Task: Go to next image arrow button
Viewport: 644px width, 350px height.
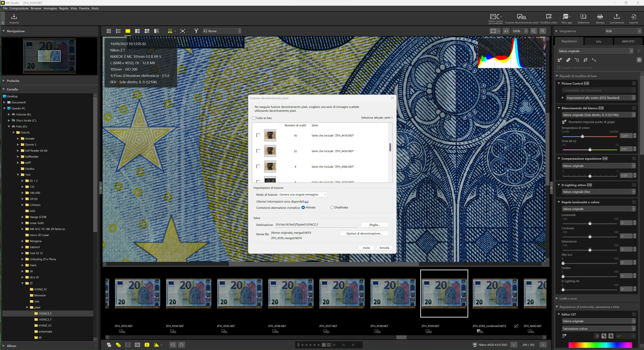Action: [x=543, y=345]
